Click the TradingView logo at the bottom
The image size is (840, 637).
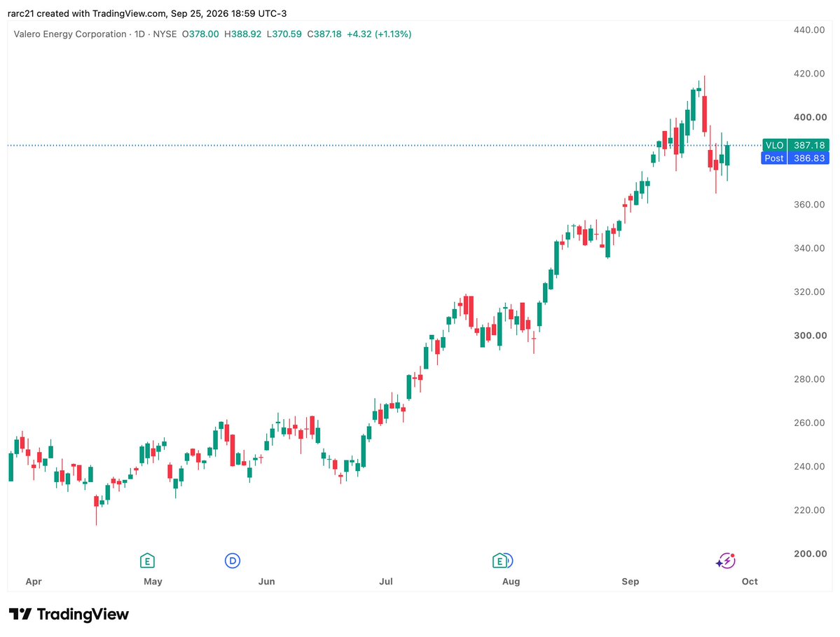pyautogui.click(x=69, y=614)
